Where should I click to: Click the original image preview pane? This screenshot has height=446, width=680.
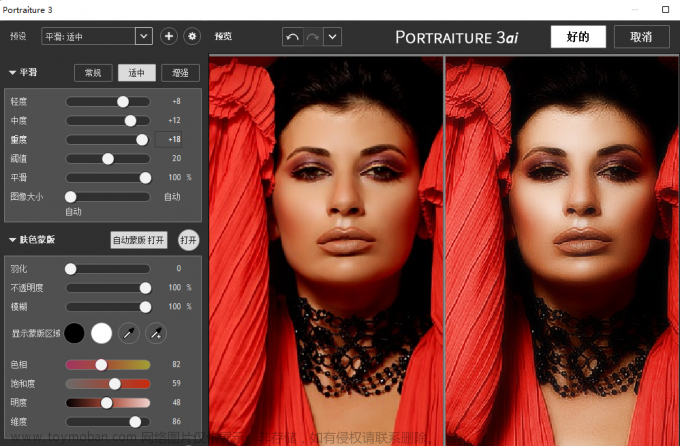pyautogui.click(x=326, y=249)
